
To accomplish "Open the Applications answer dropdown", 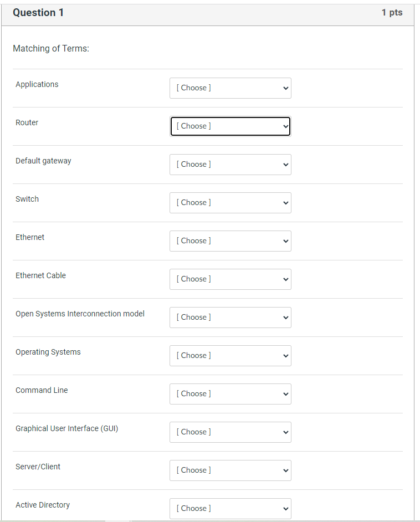I will pyautogui.click(x=230, y=88).
